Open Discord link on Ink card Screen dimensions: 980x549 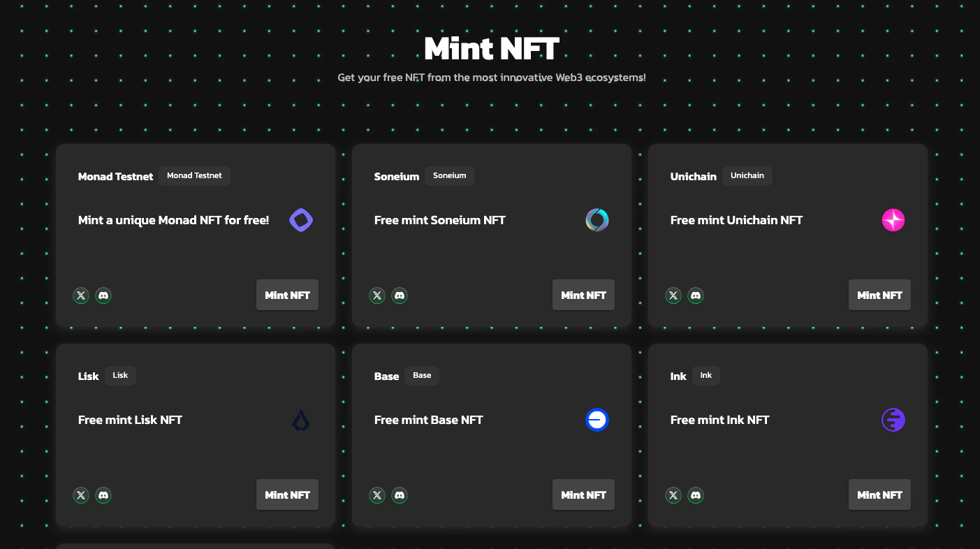pyautogui.click(x=696, y=495)
